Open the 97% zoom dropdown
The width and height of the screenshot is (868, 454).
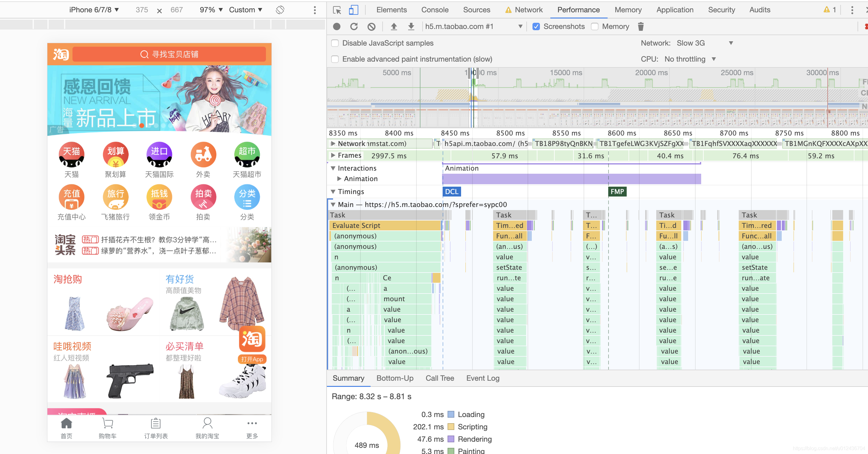[211, 10]
